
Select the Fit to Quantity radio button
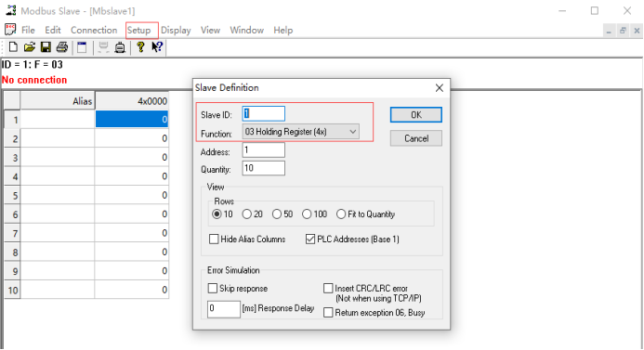click(x=341, y=214)
